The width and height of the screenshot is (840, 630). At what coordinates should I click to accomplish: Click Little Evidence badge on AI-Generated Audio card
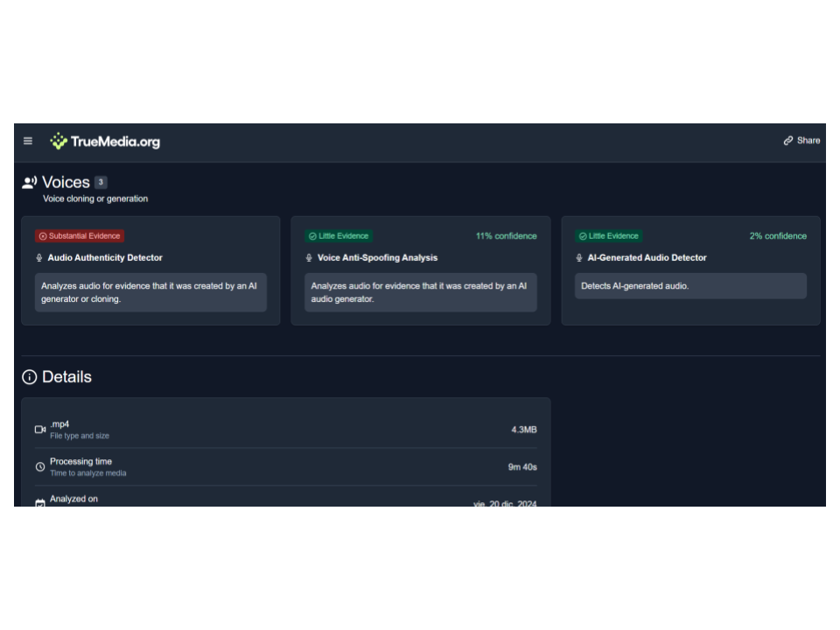pos(609,236)
